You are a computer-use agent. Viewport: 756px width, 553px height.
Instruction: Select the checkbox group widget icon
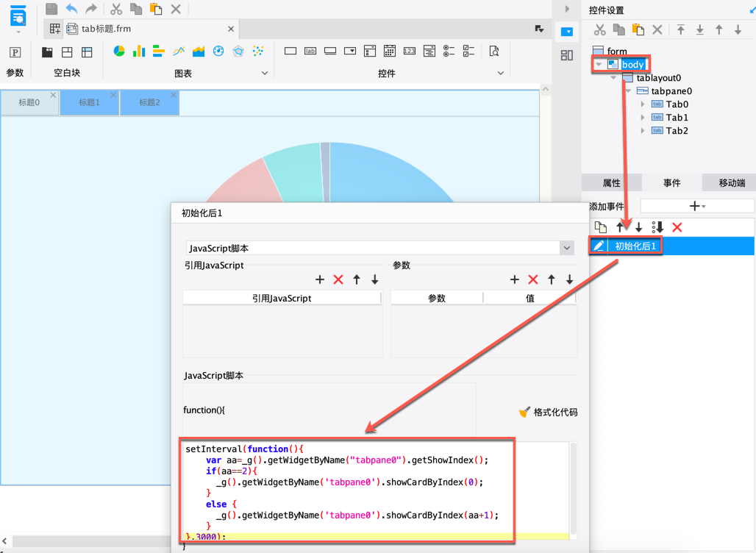point(468,51)
